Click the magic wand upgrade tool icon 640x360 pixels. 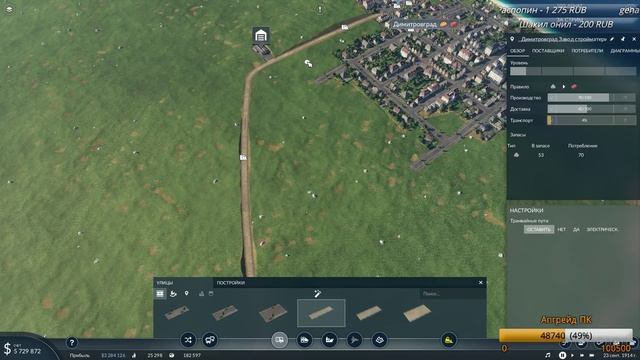318,293
